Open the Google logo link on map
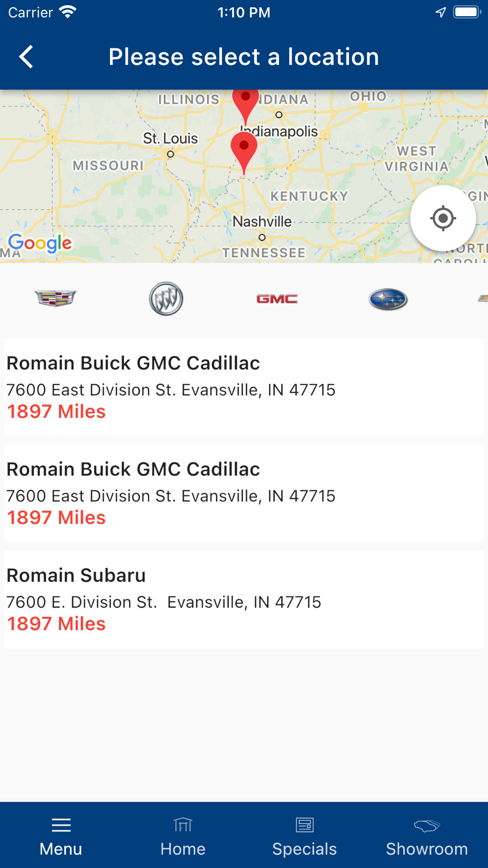The height and width of the screenshot is (868, 488). click(x=40, y=243)
